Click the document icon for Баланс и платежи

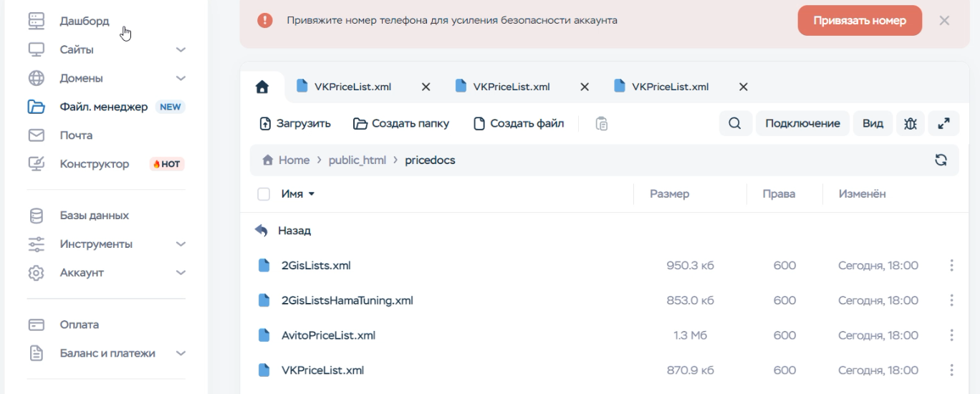click(x=36, y=353)
